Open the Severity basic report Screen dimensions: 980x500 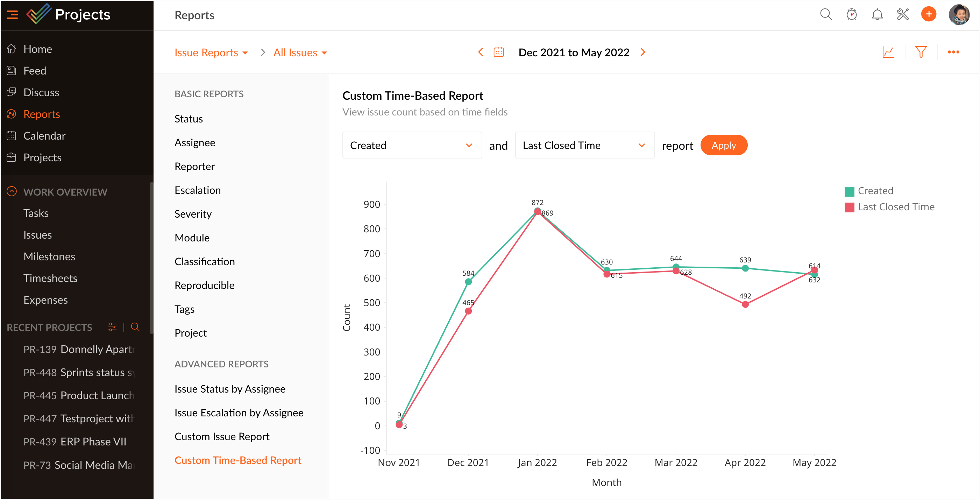click(x=193, y=214)
